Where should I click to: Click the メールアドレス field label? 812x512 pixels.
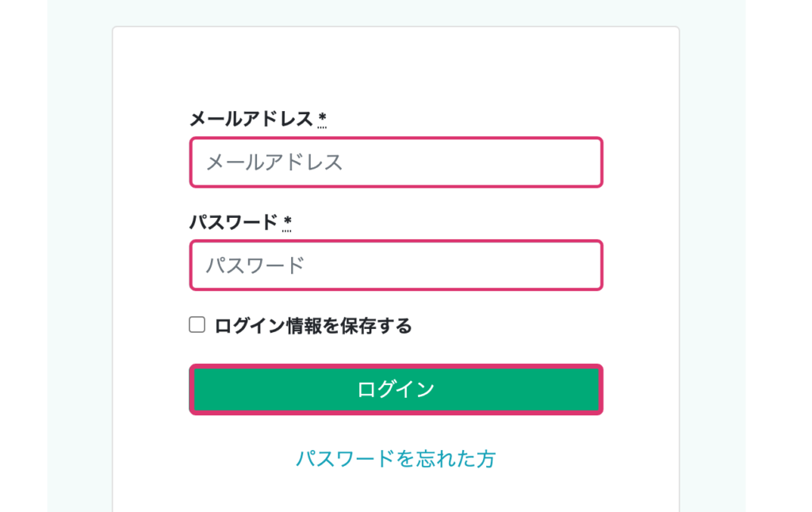click(x=251, y=119)
